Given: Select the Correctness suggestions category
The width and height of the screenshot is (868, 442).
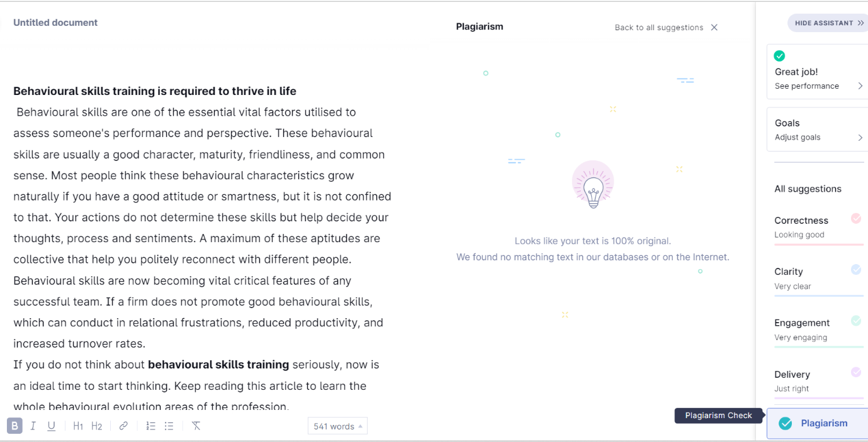Looking at the screenshot, I should (818, 228).
